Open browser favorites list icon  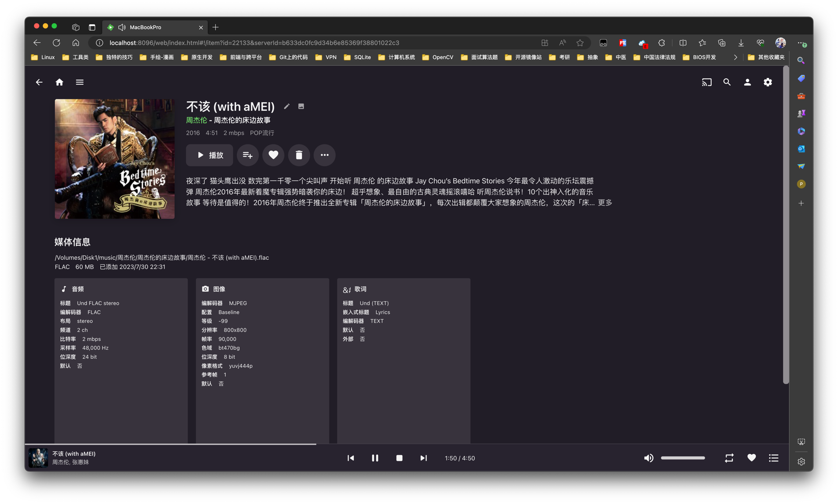[x=702, y=43]
